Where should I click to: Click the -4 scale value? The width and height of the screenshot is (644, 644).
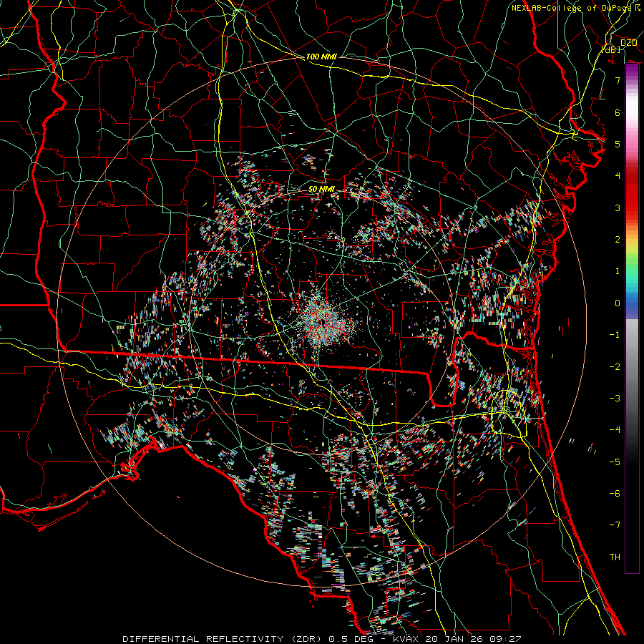pyautogui.click(x=615, y=430)
